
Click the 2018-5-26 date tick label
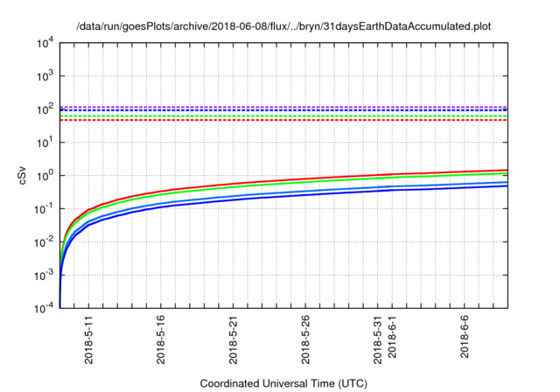click(x=305, y=339)
